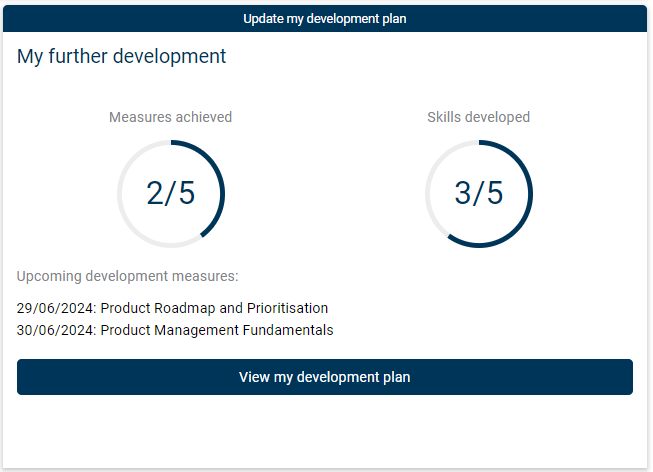Click the Update my development plan header

(x=325, y=18)
